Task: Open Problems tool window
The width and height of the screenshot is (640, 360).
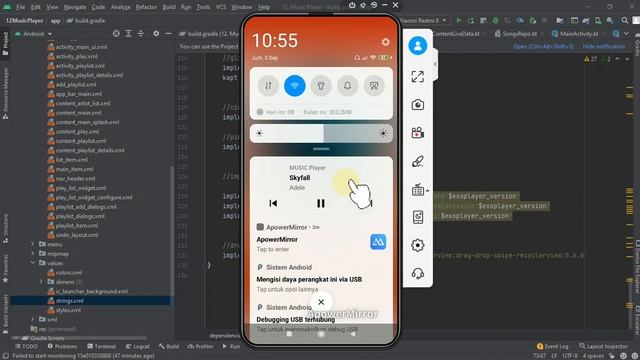Action: point(62,346)
